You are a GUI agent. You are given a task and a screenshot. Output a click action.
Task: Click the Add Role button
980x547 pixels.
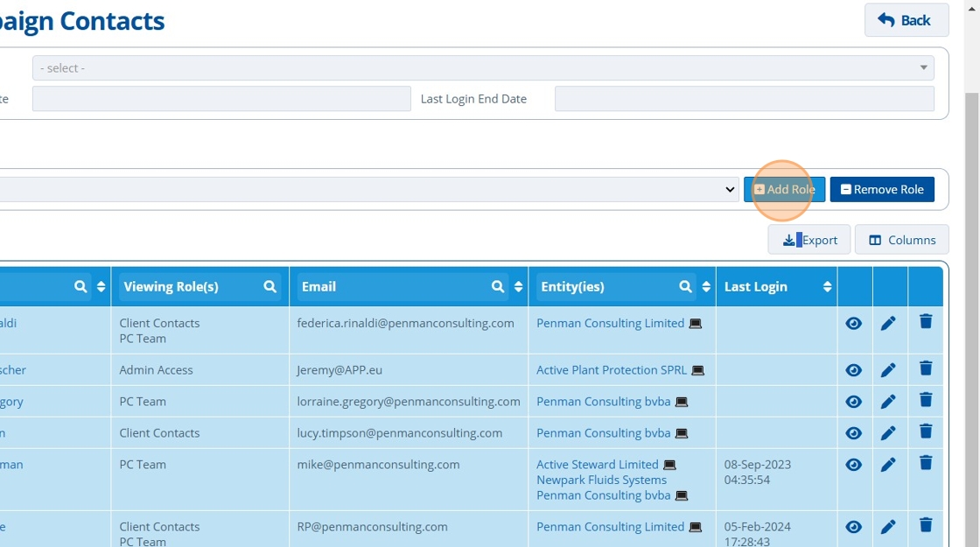pos(784,189)
